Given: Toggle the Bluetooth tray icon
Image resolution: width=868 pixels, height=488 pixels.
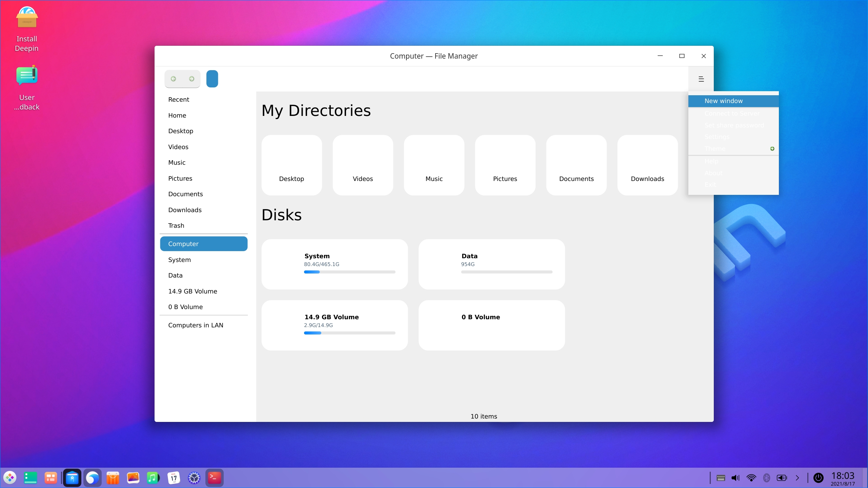Looking at the screenshot, I should (766, 478).
